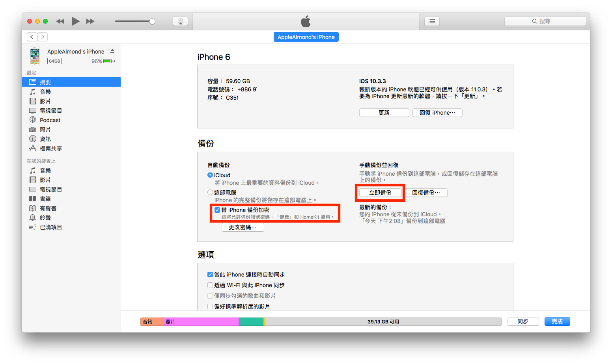This screenshot has height=364, width=612.
Task: Click the AppleAlmond's iPhone tab button
Action: click(306, 37)
